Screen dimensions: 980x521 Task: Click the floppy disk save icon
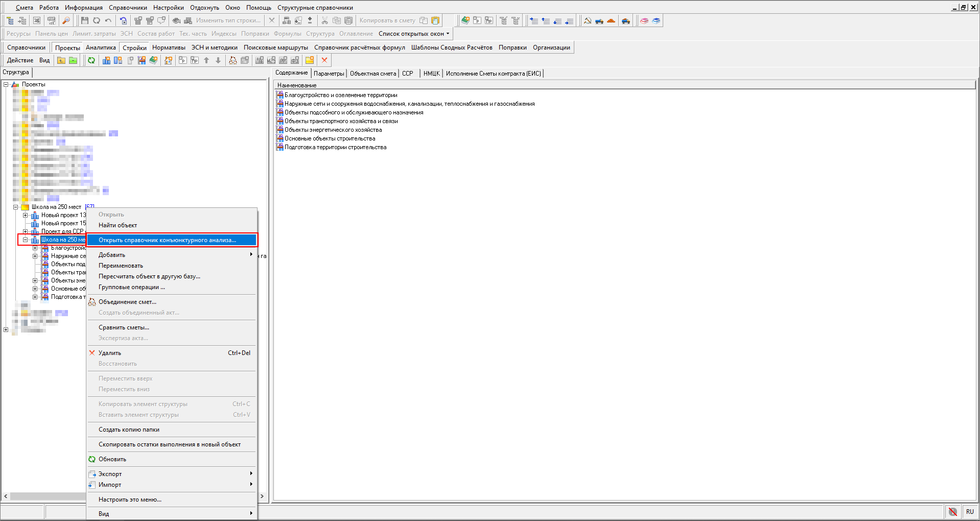(x=85, y=21)
